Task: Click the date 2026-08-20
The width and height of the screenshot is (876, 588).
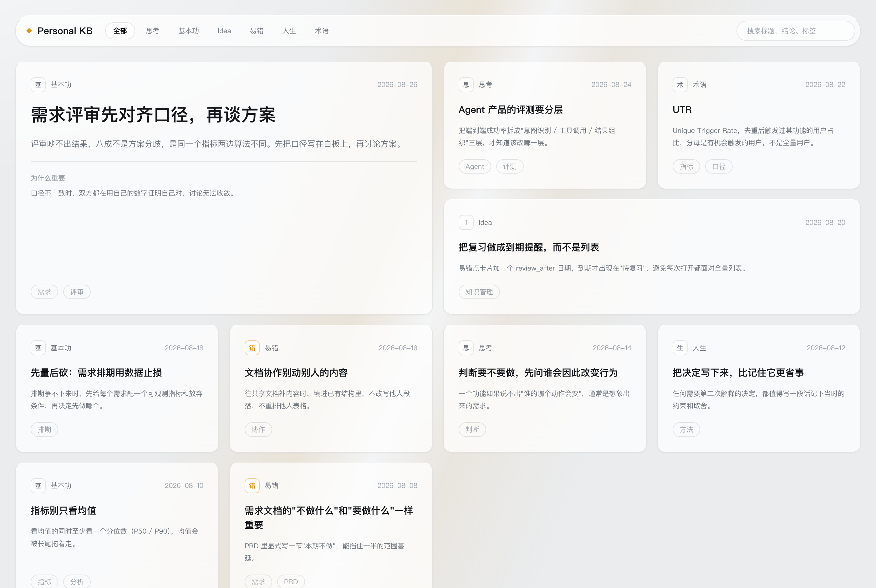Action: (825, 222)
